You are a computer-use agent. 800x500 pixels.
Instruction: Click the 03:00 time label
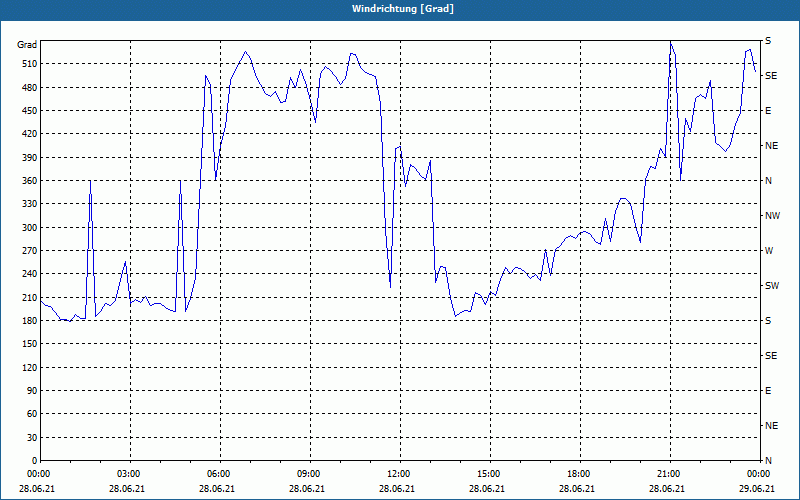[130, 474]
